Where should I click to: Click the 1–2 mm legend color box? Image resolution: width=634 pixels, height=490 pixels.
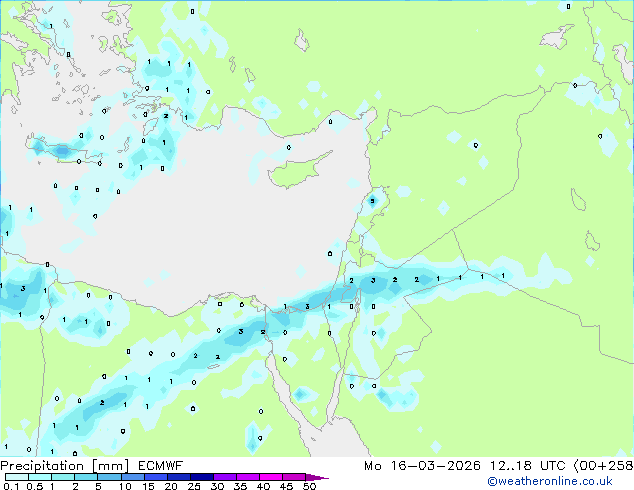[63, 477]
